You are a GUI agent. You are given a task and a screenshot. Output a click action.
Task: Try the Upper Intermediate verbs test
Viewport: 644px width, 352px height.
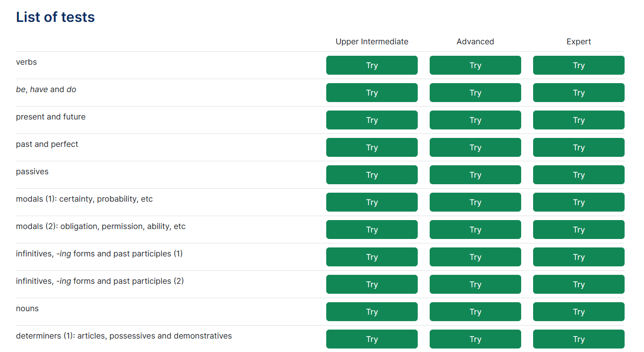tap(371, 65)
